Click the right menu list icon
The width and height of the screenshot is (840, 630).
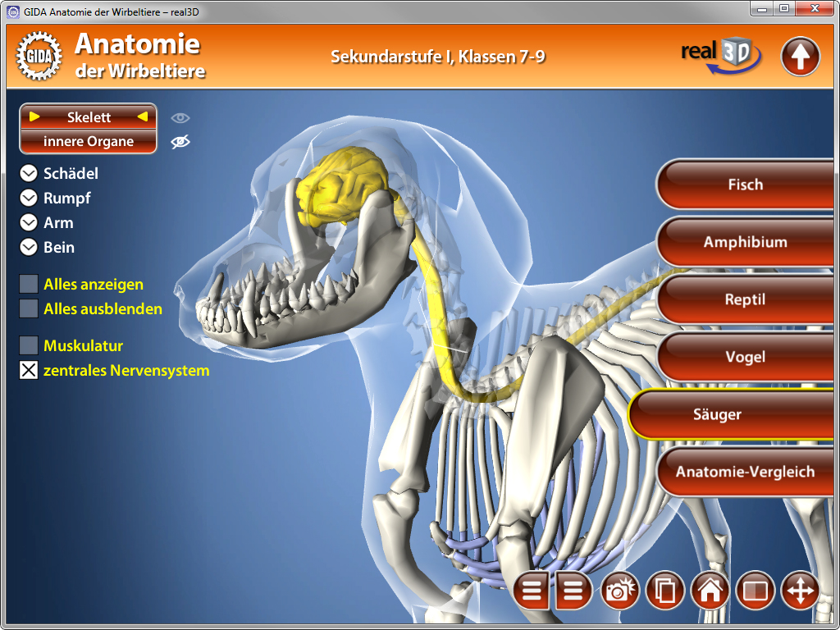(574, 591)
